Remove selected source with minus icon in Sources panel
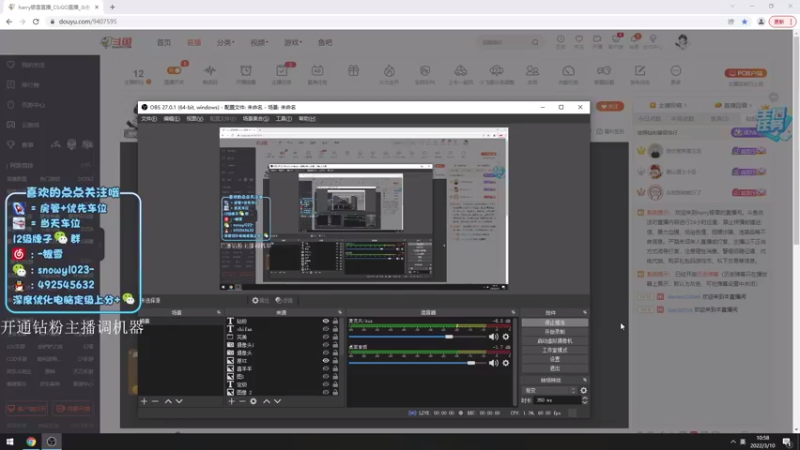This screenshot has height=450, width=800. (x=242, y=402)
